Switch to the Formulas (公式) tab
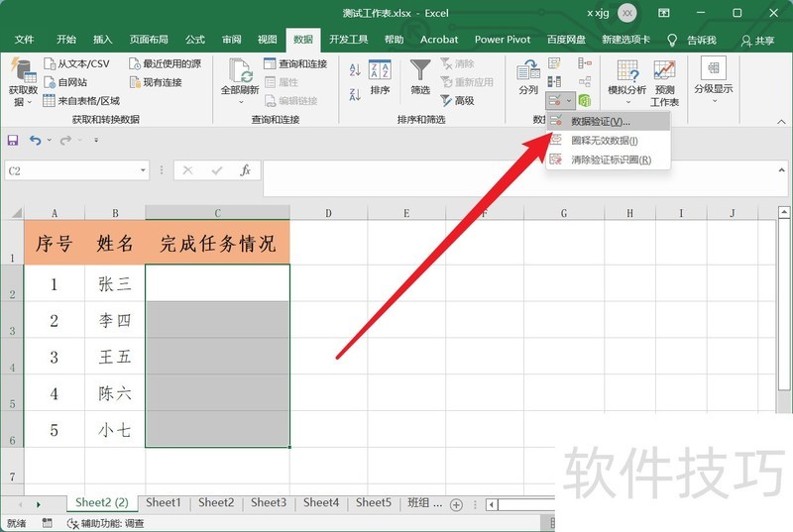 (x=194, y=40)
